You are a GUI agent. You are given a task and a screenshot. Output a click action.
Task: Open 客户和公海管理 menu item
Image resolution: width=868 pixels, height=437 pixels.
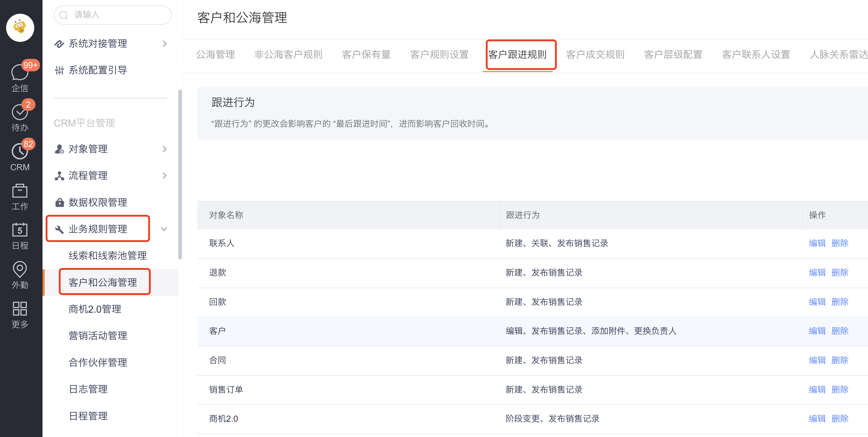coord(103,282)
